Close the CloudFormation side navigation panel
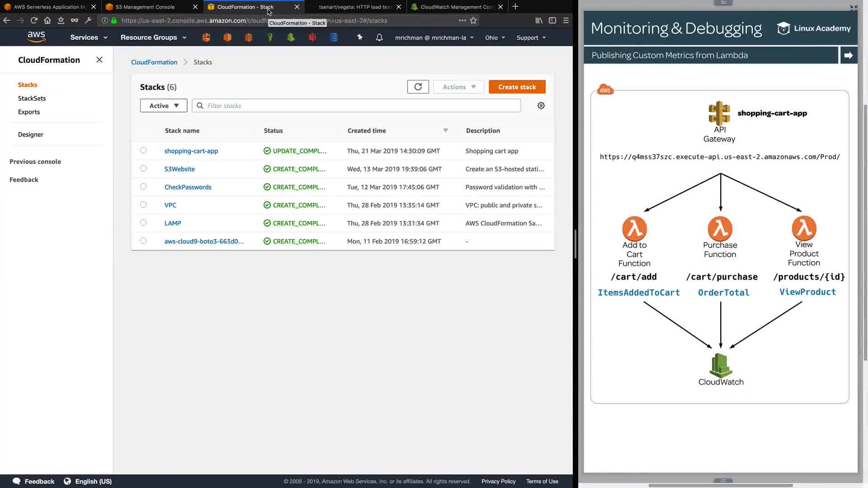The width and height of the screenshot is (868, 488). pyautogui.click(x=99, y=60)
